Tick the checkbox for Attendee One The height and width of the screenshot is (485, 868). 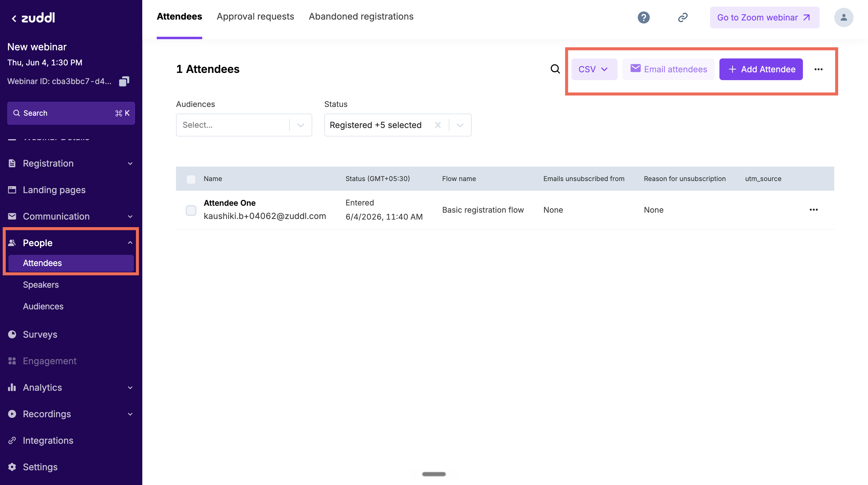tap(191, 211)
